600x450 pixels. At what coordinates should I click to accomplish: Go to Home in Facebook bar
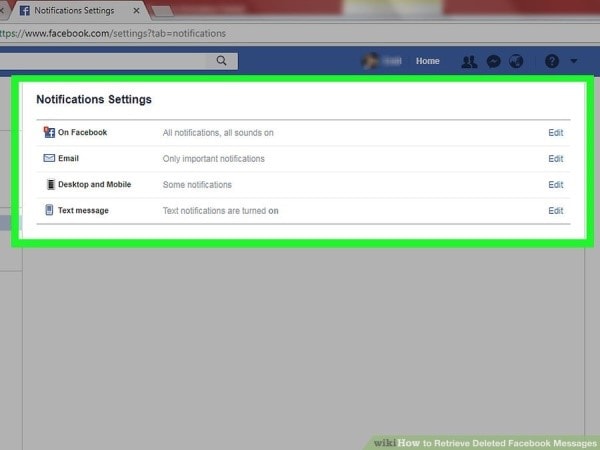[427, 61]
